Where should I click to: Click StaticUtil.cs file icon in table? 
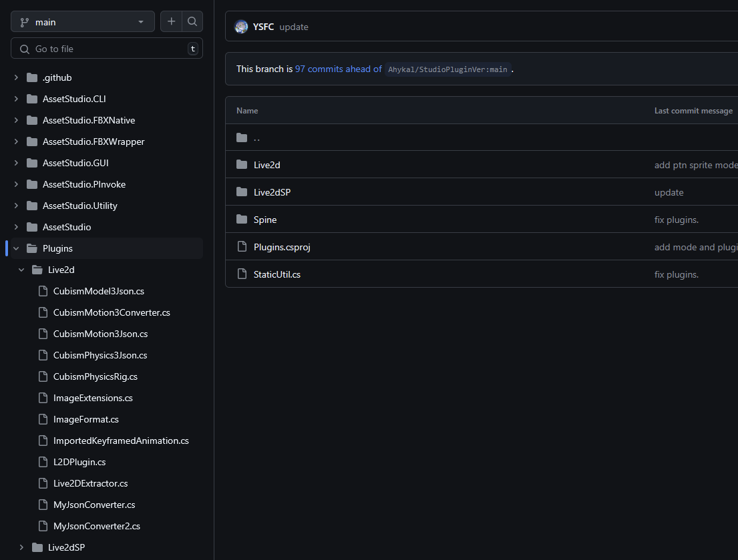point(242,274)
